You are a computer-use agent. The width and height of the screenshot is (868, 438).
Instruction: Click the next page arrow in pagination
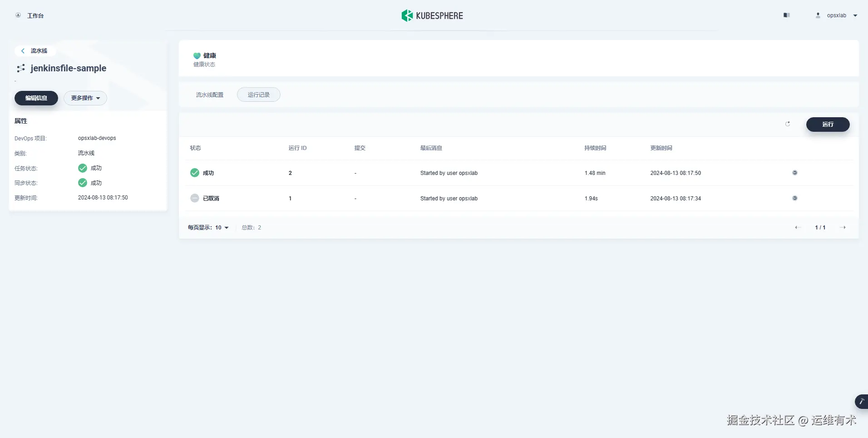click(x=843, y=227)
